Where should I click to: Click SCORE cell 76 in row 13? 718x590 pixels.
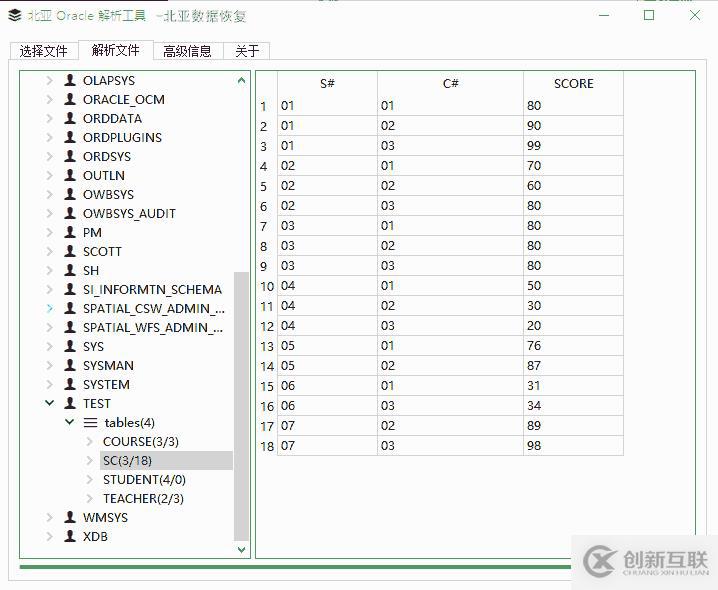pyautogui.click(x=573, y=346)
